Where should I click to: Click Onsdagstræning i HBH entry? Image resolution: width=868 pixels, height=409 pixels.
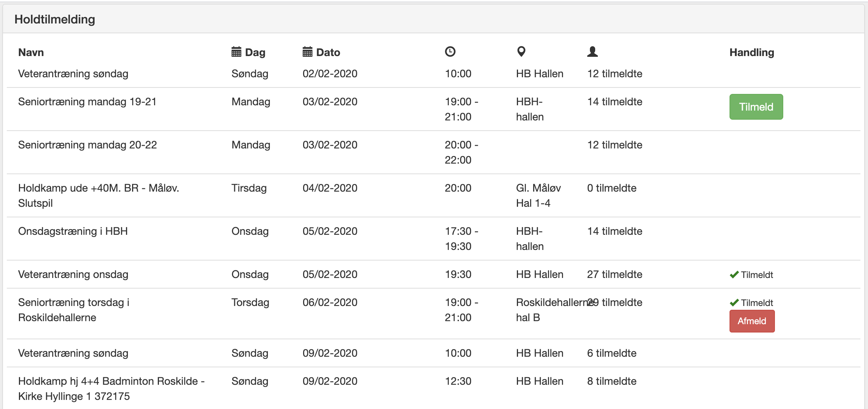(x=73, y=231)
